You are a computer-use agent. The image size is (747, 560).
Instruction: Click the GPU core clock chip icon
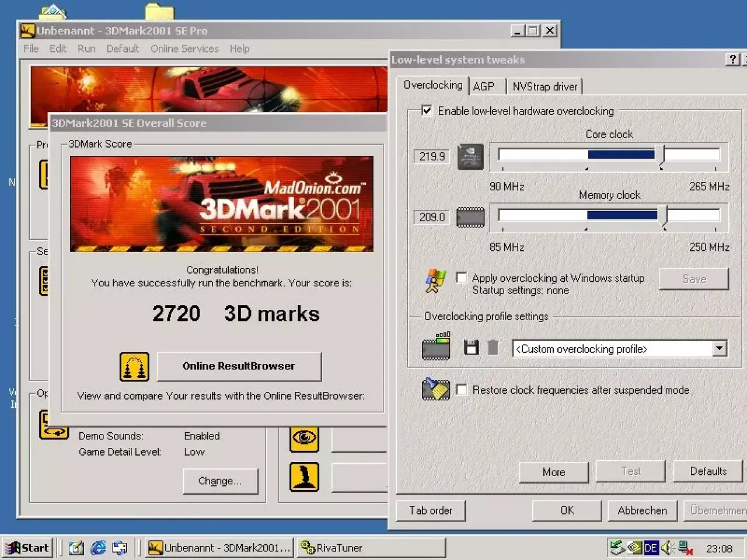470,156
